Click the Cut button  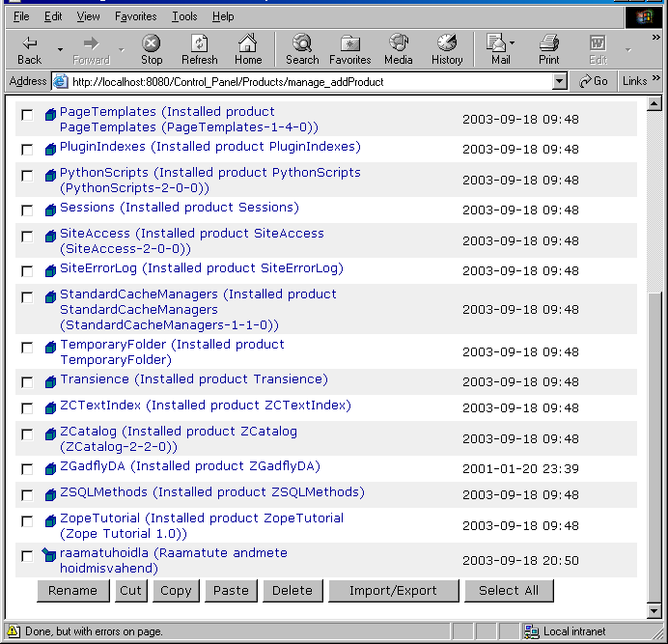coord(130,590)
